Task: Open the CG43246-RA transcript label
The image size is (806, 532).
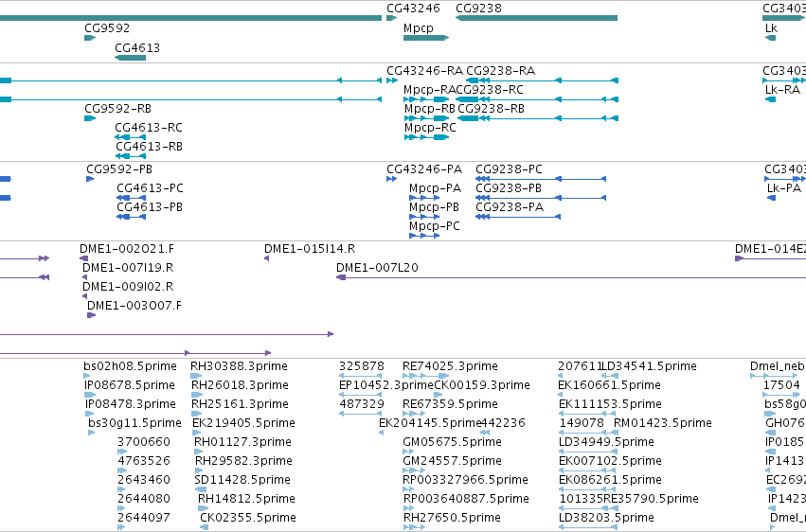Action: (x=424, y=71)
